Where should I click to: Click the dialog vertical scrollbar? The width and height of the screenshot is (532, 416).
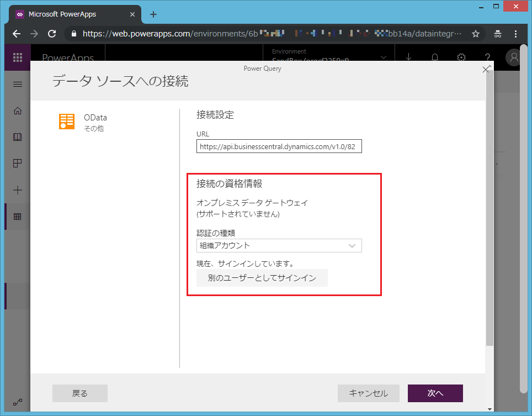pyautogui.click(x=490, y=207)
